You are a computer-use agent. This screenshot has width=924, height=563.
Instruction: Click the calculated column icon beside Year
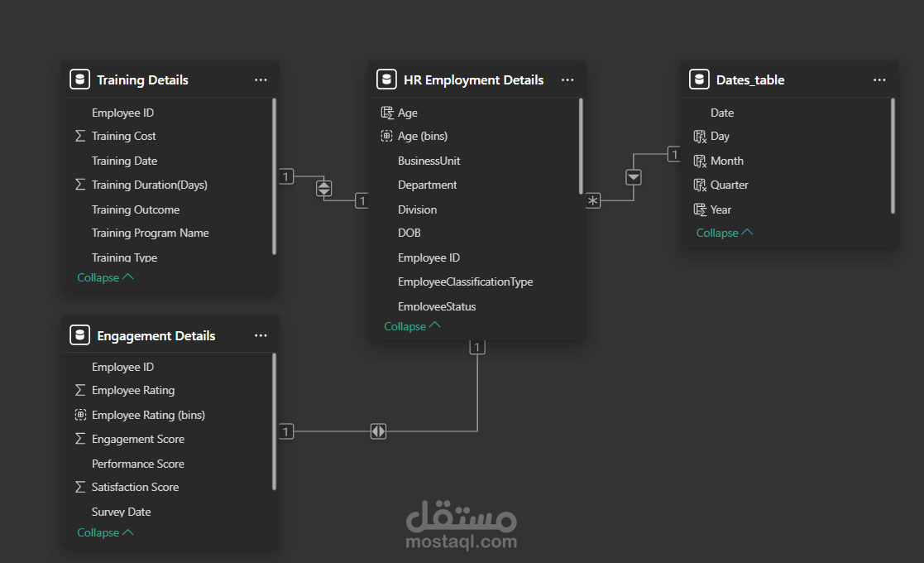700,209
